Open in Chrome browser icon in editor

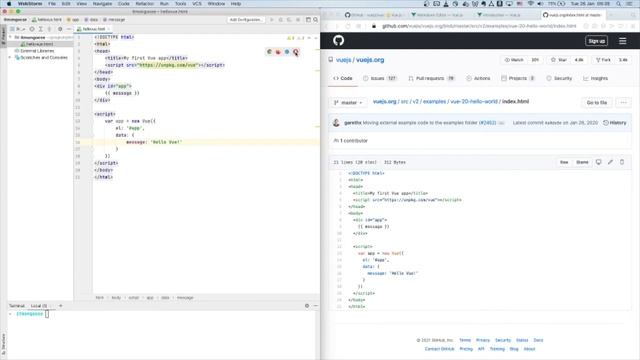pyautogui.click(x=269, y=52)
